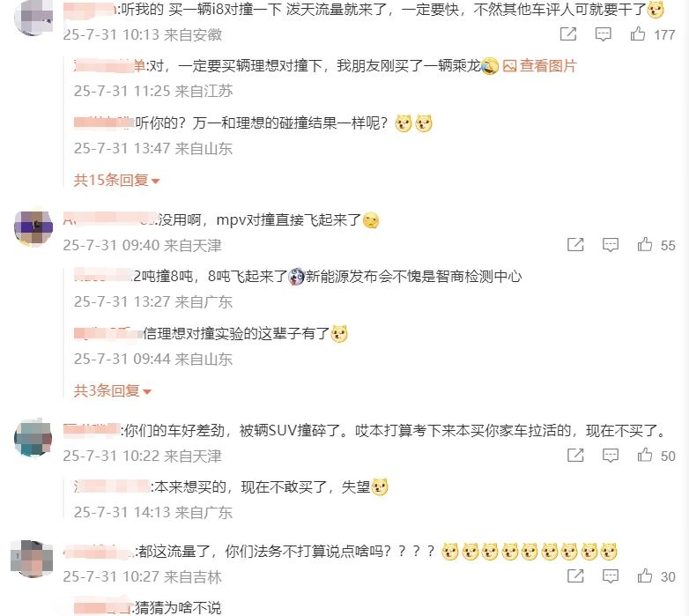The height and width of the screenshot is (616, 689).
Task: Open the avatar of the 安徽 commenter
Action: 33,18
